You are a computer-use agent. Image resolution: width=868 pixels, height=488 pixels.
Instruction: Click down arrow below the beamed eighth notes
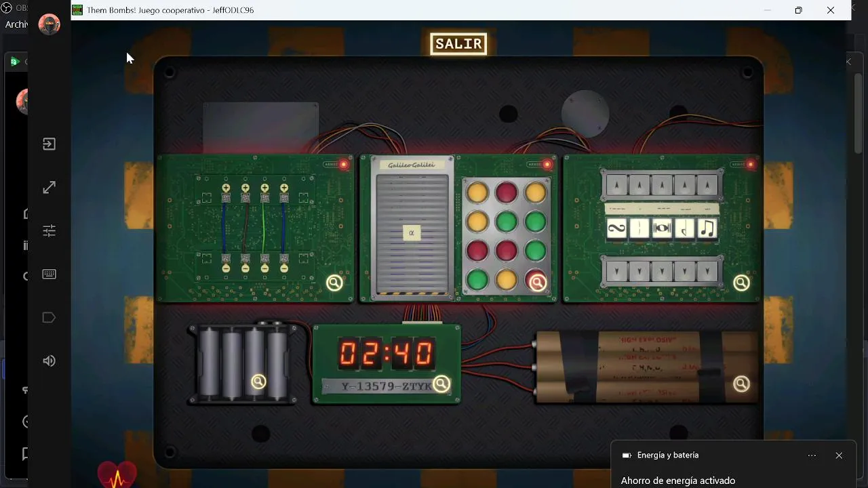click(707, 272)
